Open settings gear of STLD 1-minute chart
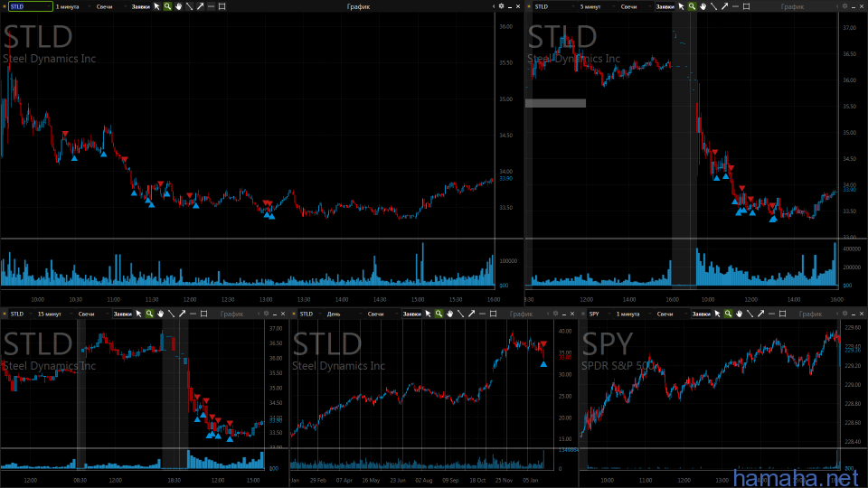 [502, 6]
